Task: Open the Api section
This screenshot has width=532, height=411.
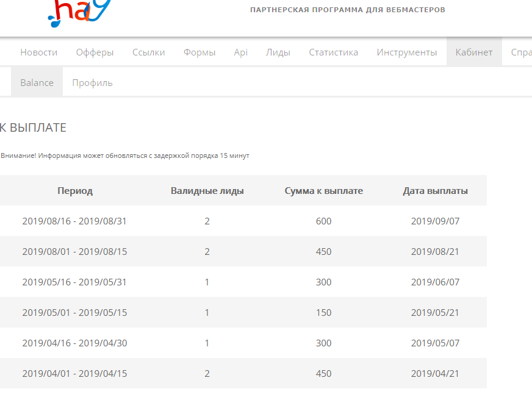Action: tap(240, 52)
